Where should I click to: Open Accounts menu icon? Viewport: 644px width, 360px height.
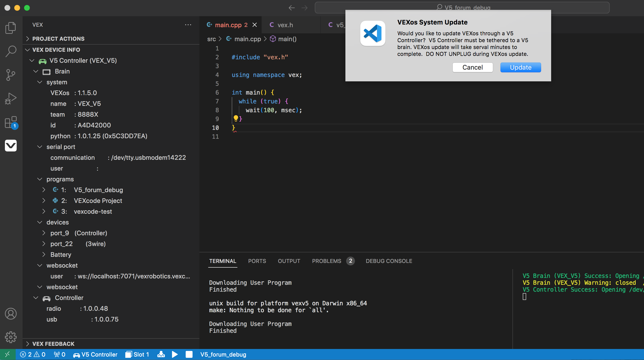tap(11, 314)
